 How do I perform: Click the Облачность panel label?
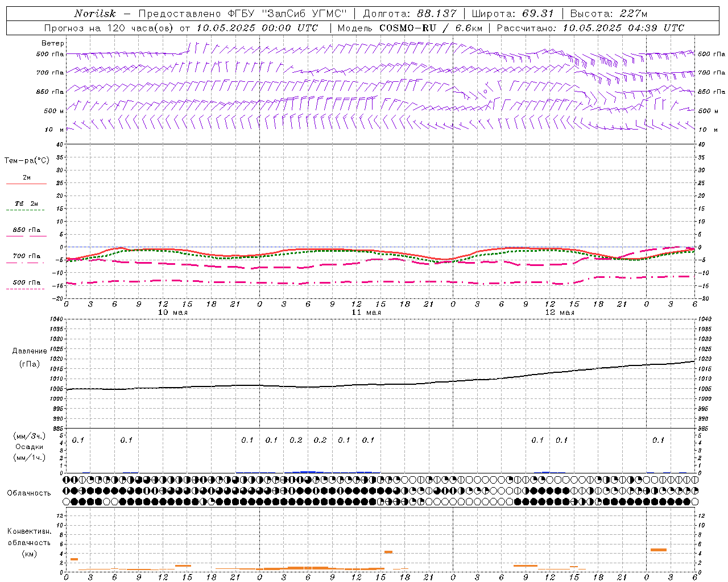pyautogui.click(x=29, y=493)
